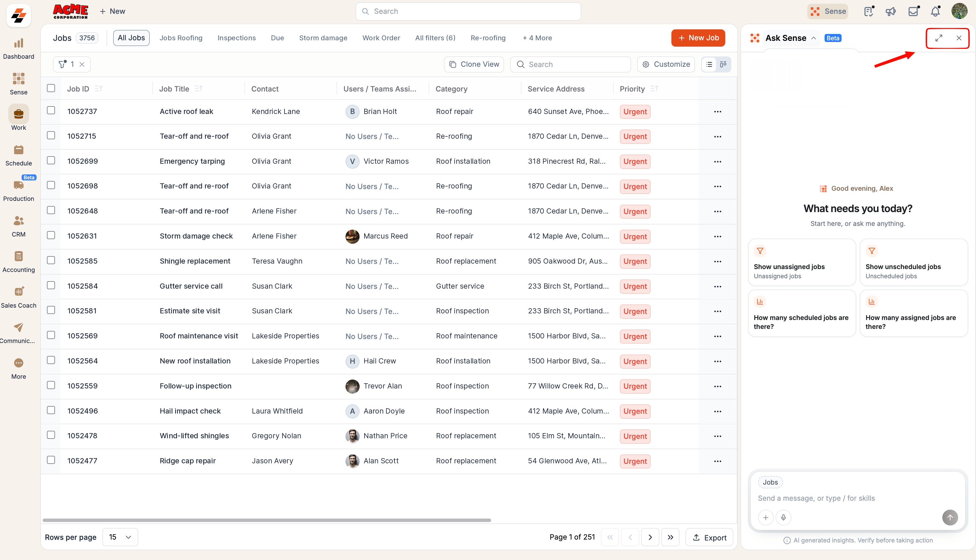The height and width of the screenshot is (560, 976).
Task: Check the box for job 1052737
Action: point(51,111)
